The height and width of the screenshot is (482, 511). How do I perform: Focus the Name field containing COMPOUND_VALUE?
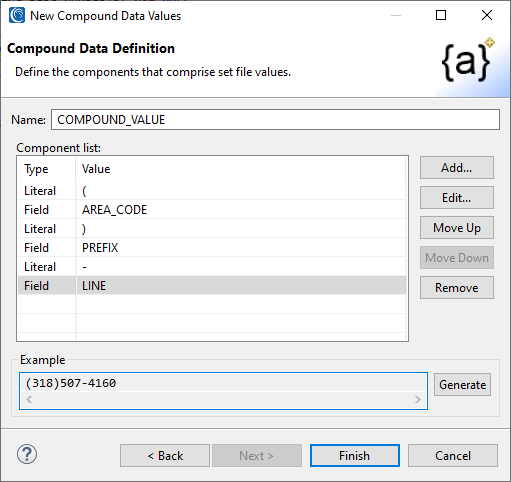tap(275, 120)
